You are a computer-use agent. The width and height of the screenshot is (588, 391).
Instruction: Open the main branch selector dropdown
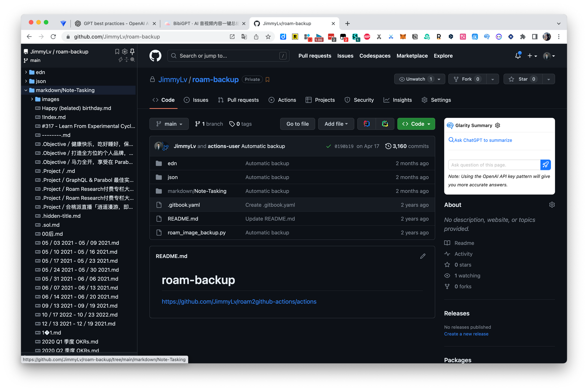click(x=169, y=124)
